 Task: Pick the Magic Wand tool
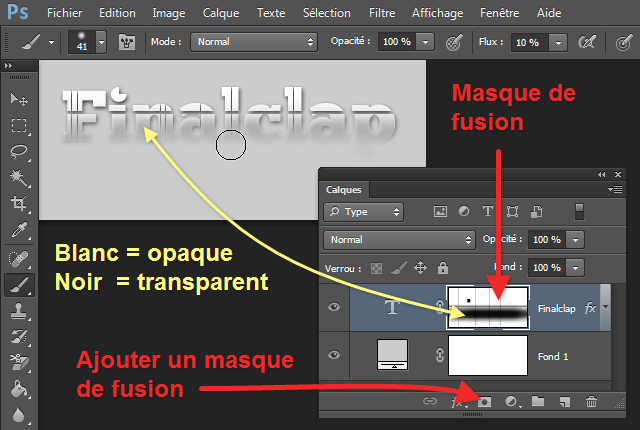18,178
